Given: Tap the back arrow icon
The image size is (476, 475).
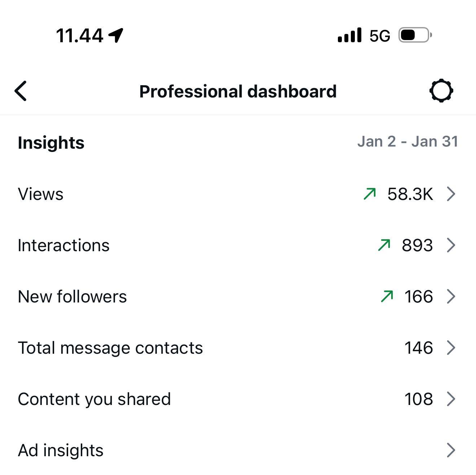Looking at the screenshot, I should click(x=21, y=91).
